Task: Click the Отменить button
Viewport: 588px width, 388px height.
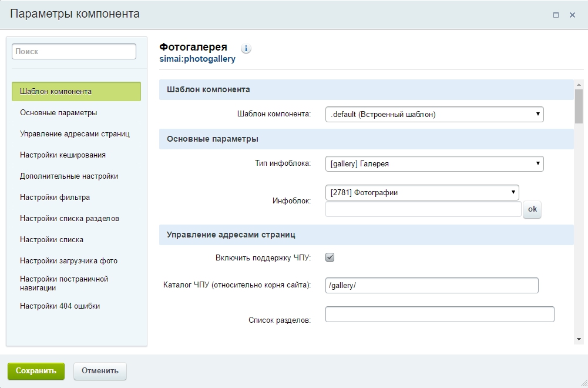Action: [x=100, y=371]
